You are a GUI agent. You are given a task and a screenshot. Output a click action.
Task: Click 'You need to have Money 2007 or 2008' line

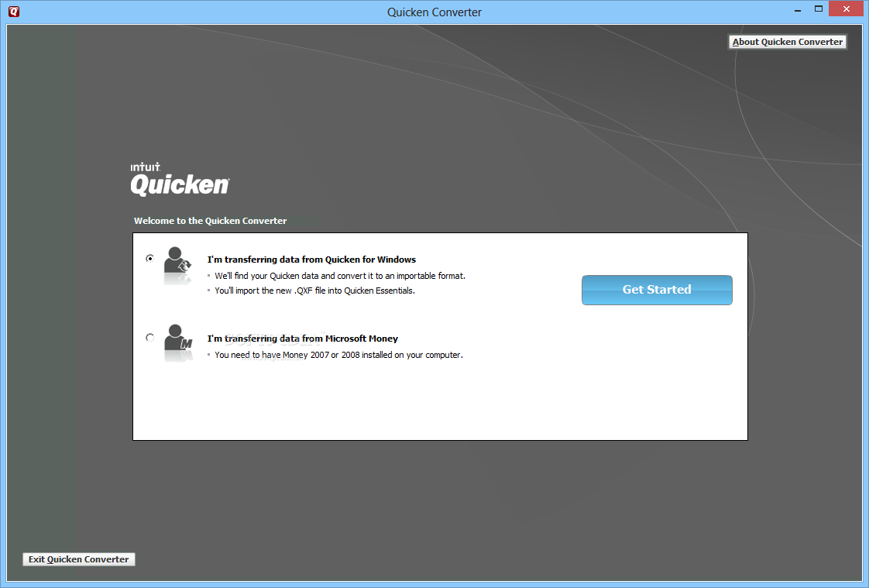[338, 355]
